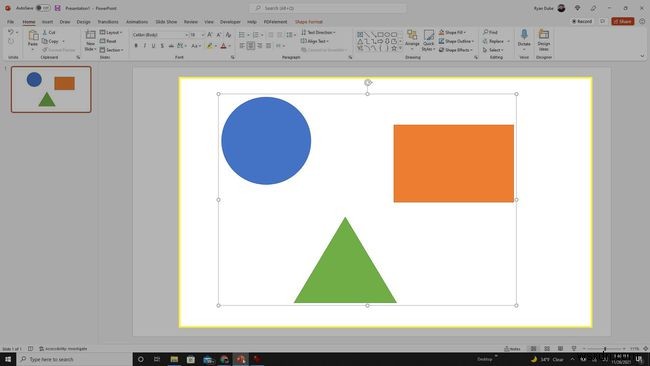Click the Normal view icon in status bar

(x=534, y=349)
